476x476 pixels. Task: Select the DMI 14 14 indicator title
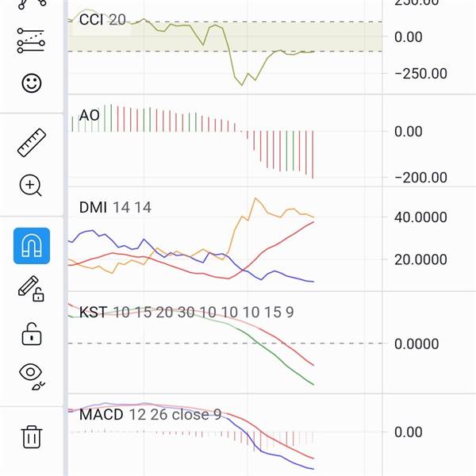coord(115,208)
